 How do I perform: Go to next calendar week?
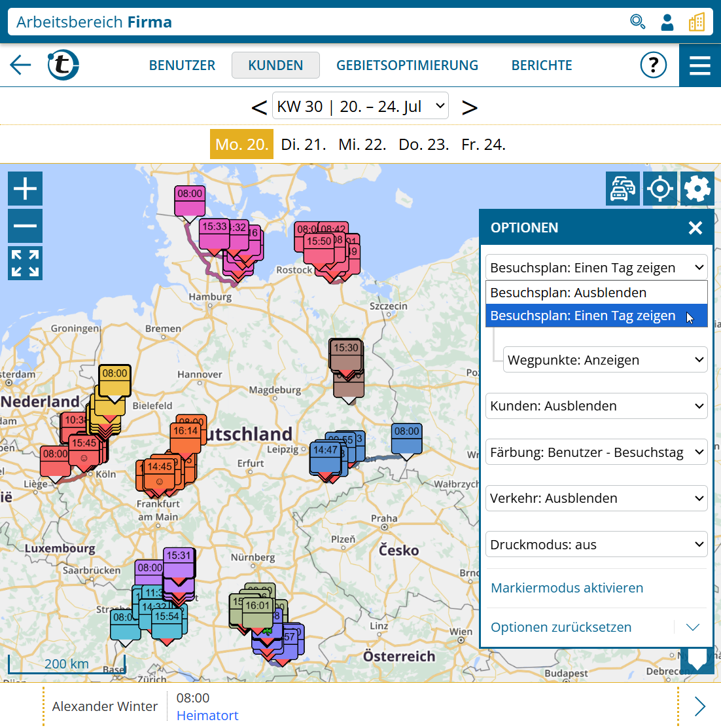tap(470, 107)
